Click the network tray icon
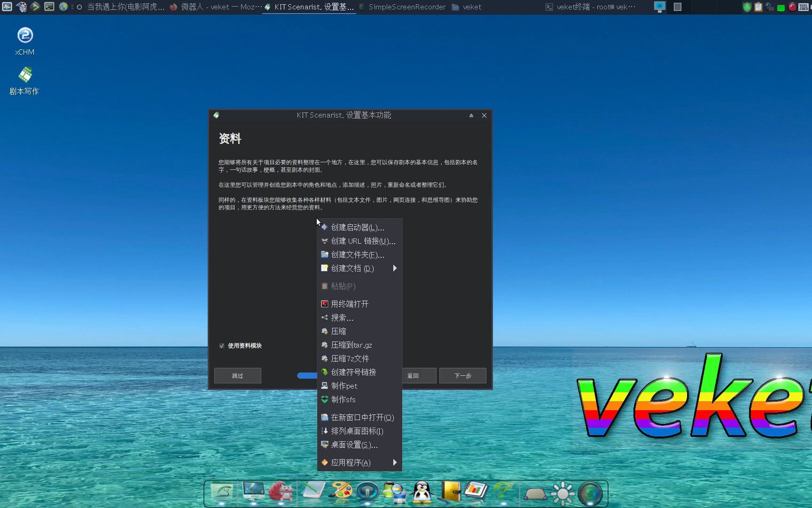Screen dimensions: 812x508 tap(769, 7)
